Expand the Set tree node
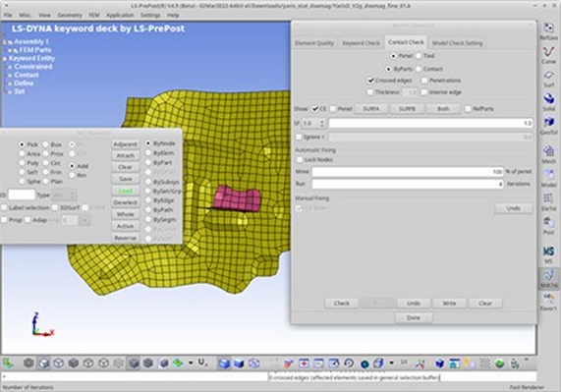 10,91
